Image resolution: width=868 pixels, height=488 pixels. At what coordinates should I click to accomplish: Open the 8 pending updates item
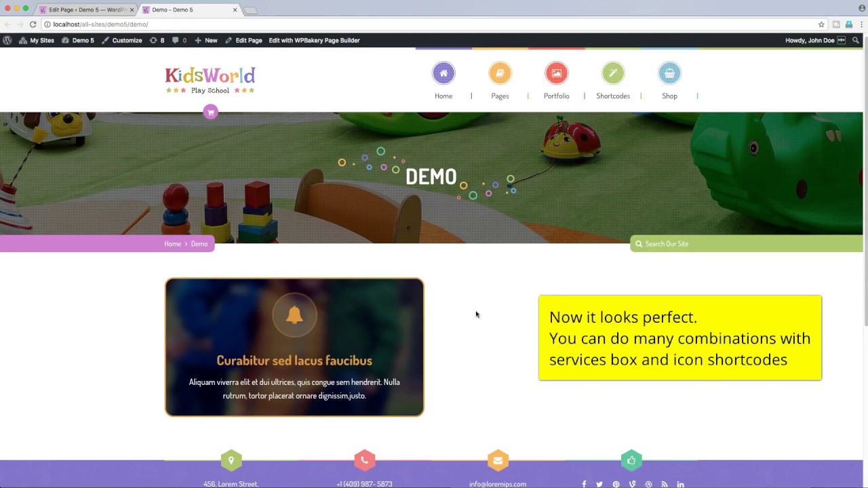[157, 40]
